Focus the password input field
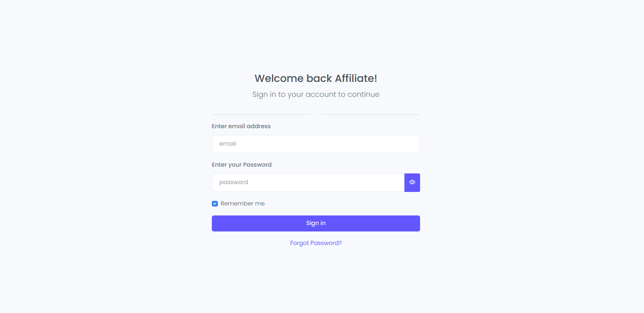The image size is (644, 313). coord(308,182)
